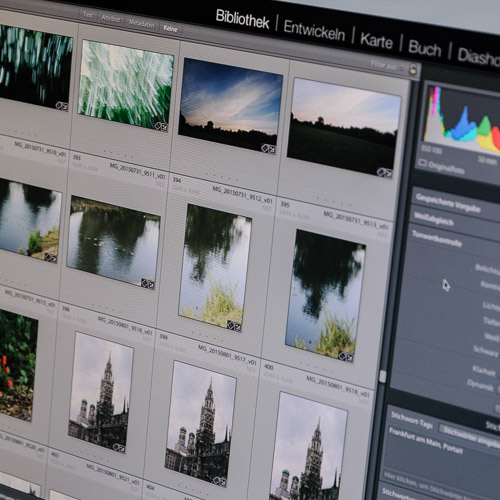Select the Attribut library filter
Image resolution: width=500 pixels, height=500 pixels.
111,19
